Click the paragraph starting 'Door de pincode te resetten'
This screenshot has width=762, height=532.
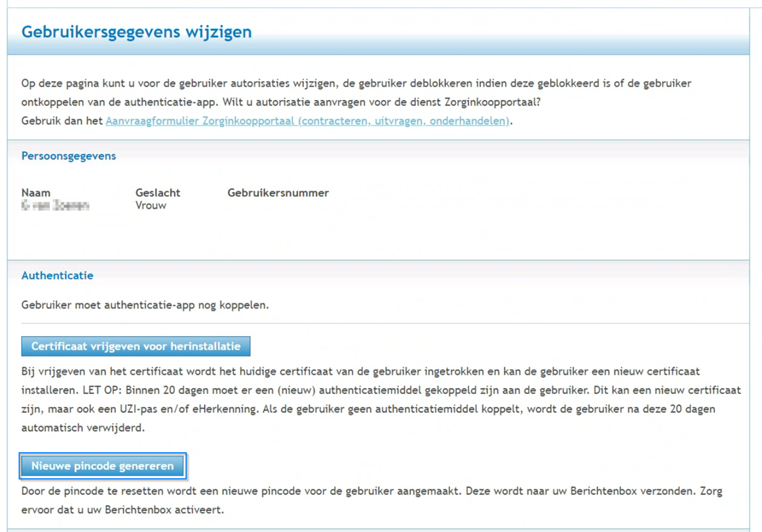(262, 491)
